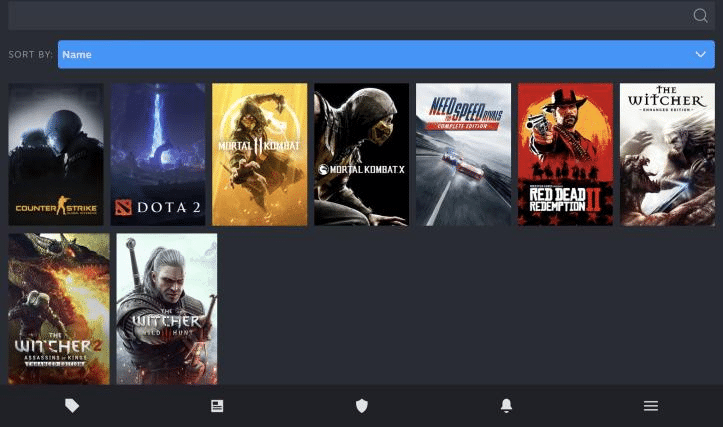Open Need for Speed Rivals cover

coord(463,154)
